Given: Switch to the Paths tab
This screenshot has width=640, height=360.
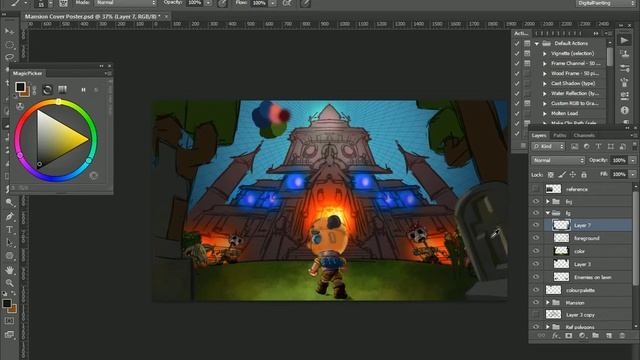Looking at the screenshot, I should pos(560,135).
